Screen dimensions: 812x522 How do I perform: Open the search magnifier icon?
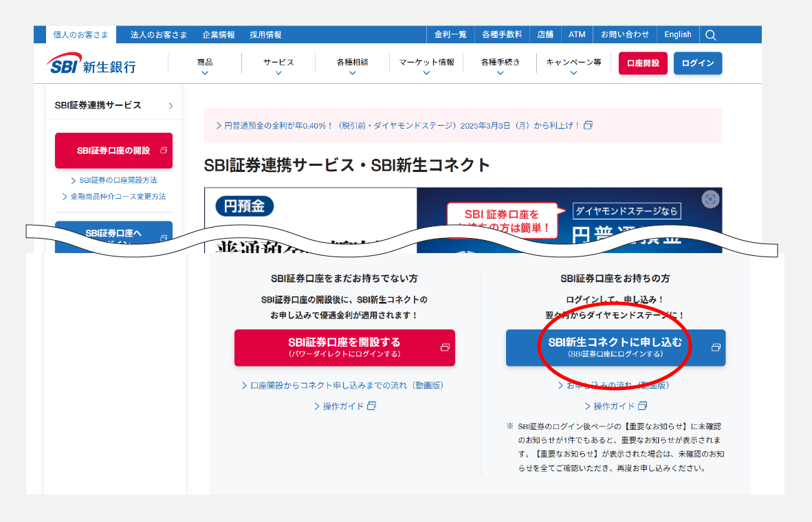tap(710, 34)
